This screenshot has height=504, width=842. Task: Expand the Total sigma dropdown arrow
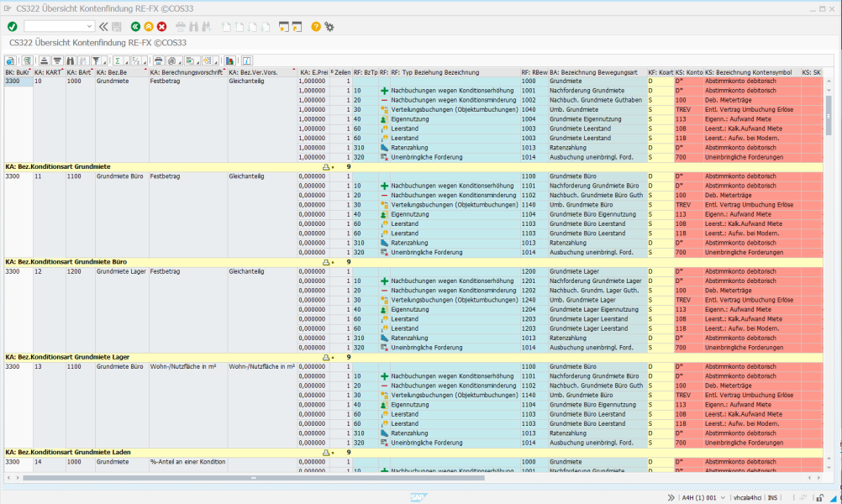(x=126, y=60)
